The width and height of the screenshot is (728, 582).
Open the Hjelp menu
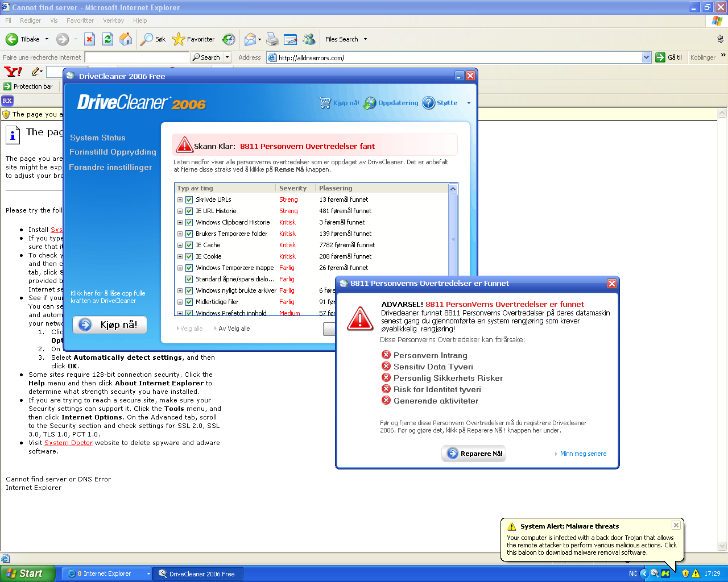140,20
